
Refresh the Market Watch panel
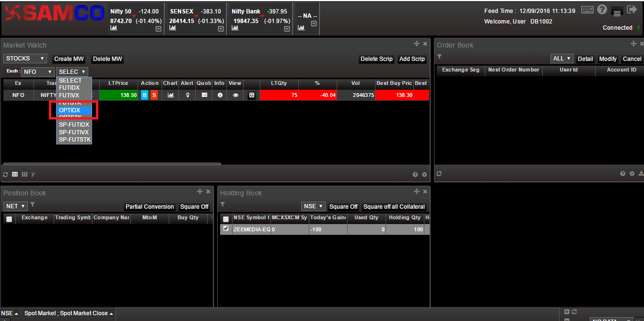[x=6, y=175]
